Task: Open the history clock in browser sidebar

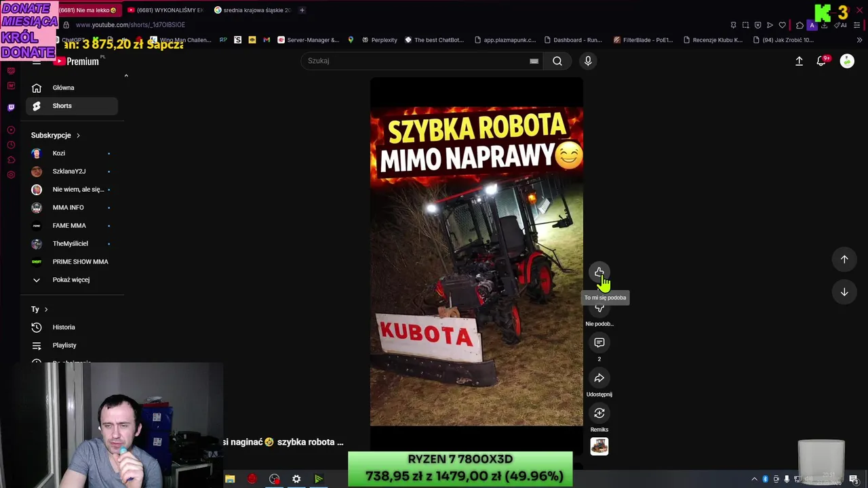Action: point(11,145)
